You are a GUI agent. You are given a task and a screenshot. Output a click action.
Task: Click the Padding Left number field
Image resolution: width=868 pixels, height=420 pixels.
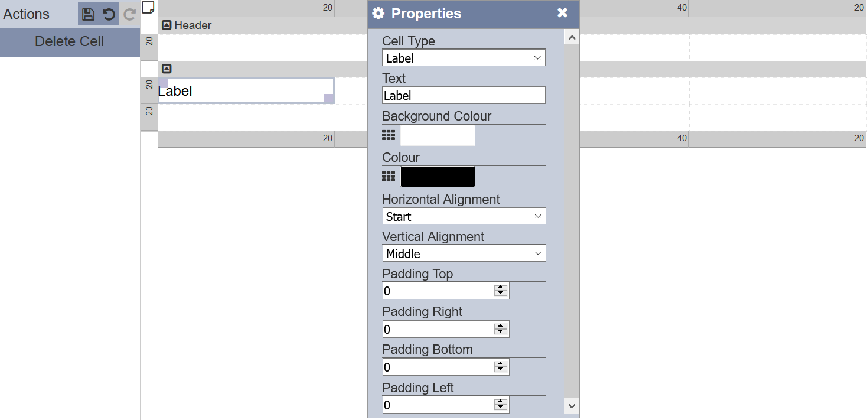point(446,405)
